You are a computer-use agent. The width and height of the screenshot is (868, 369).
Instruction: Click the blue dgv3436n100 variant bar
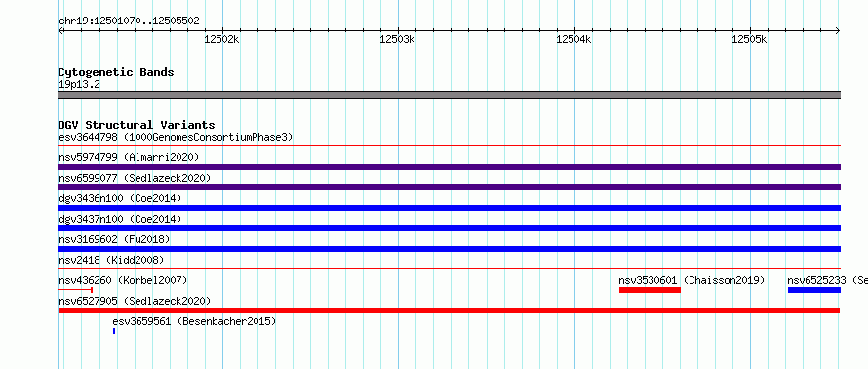(x=449, y=208)
